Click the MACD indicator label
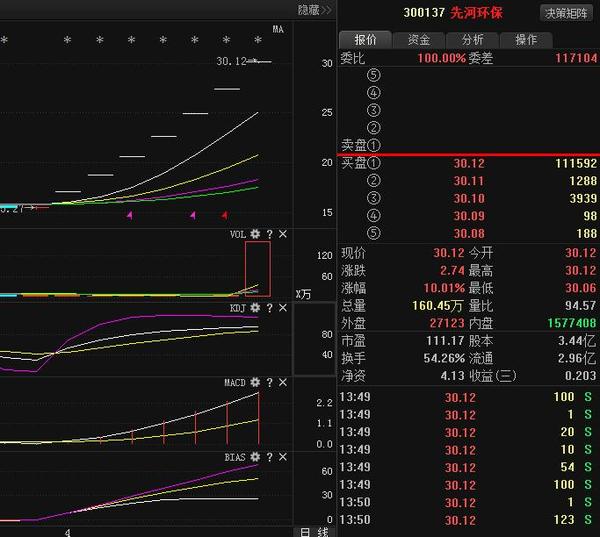Screen dimensions: 600x537 tap(235, 382)
